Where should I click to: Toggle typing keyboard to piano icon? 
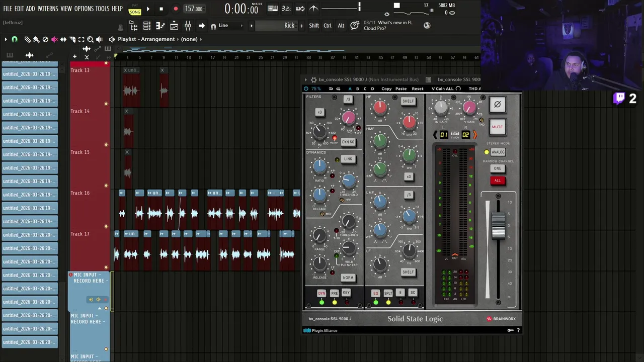pos(272,9)
